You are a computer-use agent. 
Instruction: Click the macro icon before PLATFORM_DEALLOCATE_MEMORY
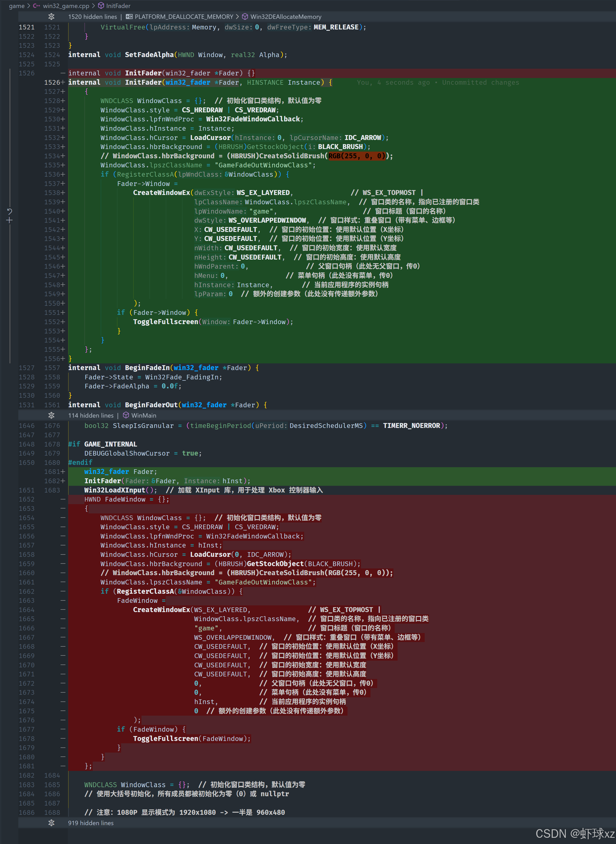coord(129,17)
